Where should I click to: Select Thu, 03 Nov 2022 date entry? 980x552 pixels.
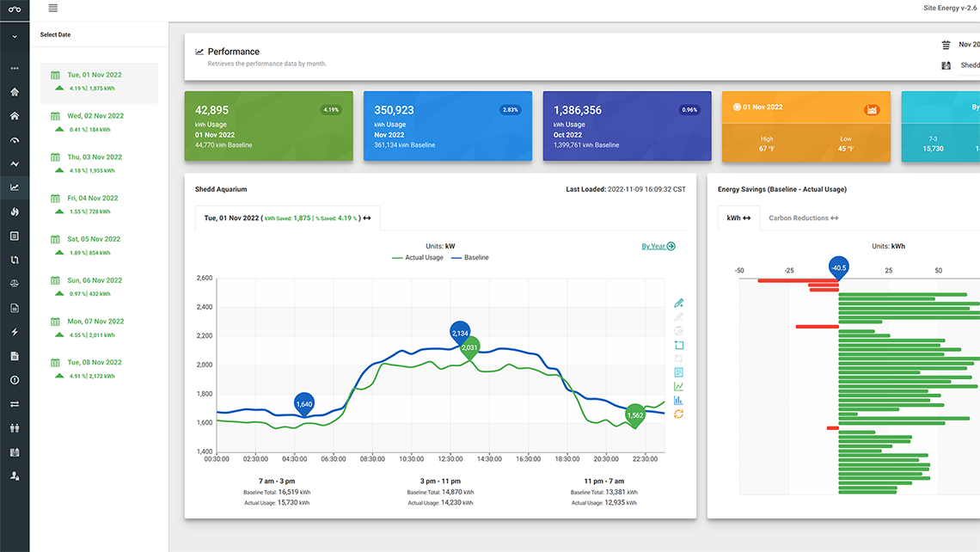pos(95,157)
